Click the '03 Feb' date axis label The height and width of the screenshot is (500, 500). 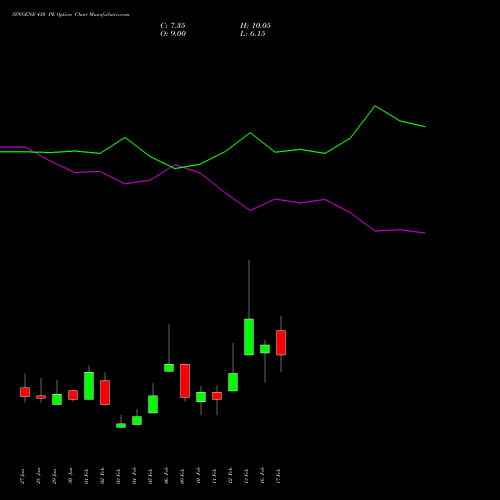(x=119, y=476)
